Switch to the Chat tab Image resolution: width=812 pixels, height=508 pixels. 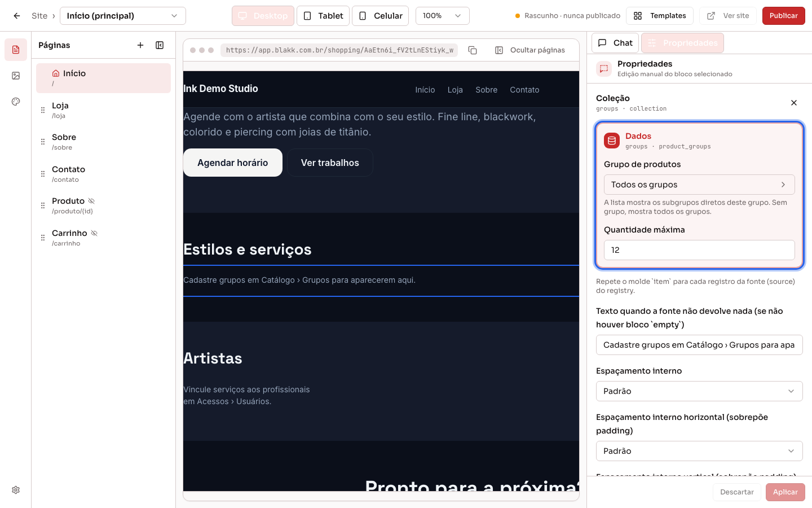click(x=615, y=43)
